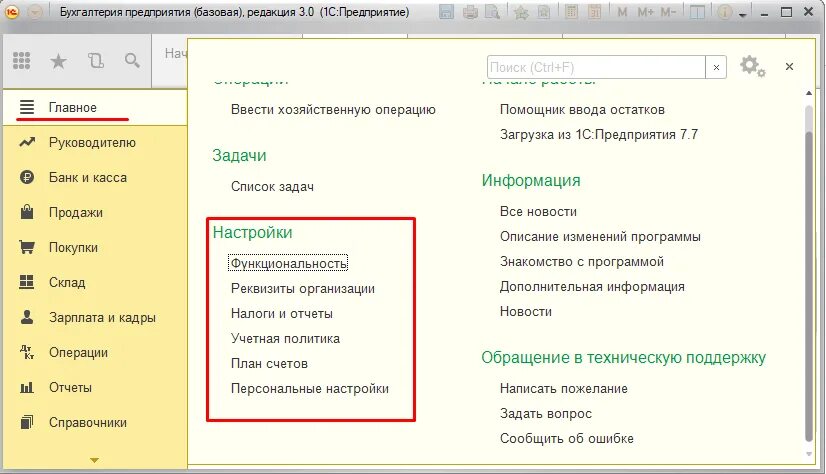Screen dimensions: 826x474
Task: Open Описание изменений программы
Action: coord(601,236)
